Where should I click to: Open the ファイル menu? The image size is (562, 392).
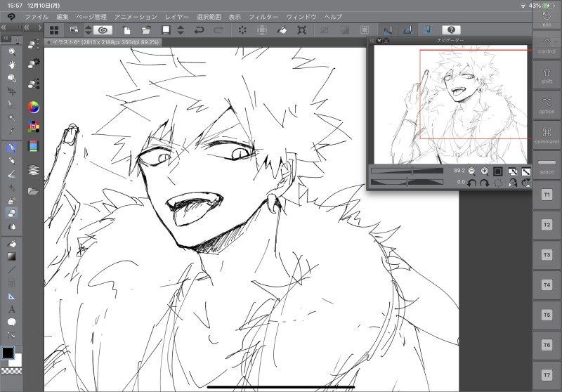[x=37, y=17]
